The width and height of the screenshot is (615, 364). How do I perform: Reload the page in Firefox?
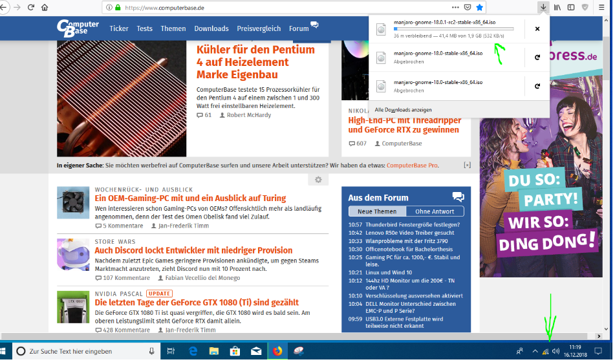30,8
